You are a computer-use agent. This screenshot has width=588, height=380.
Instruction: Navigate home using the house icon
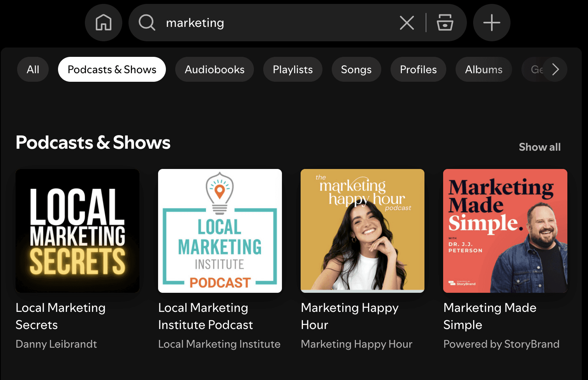(x=103, y=23)
